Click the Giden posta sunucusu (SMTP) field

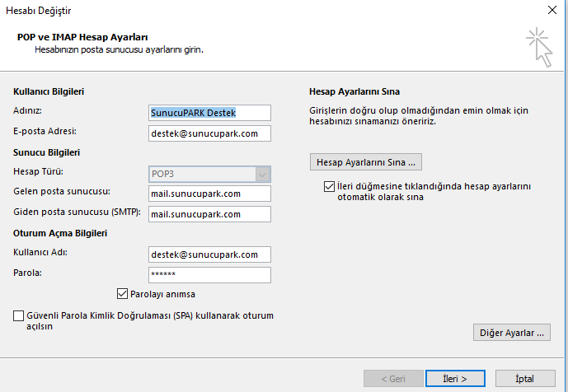[x=209, y=214]
